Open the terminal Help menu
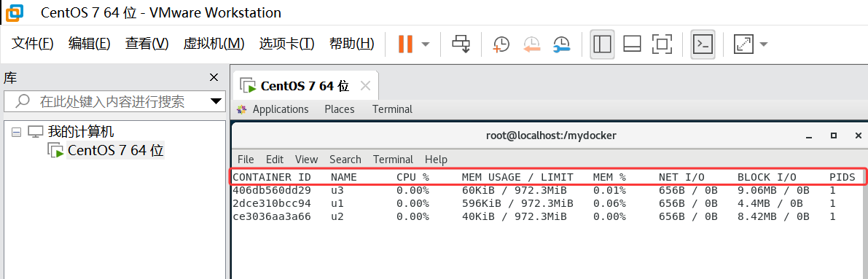 pyautogui.click(x=437, y=160)
